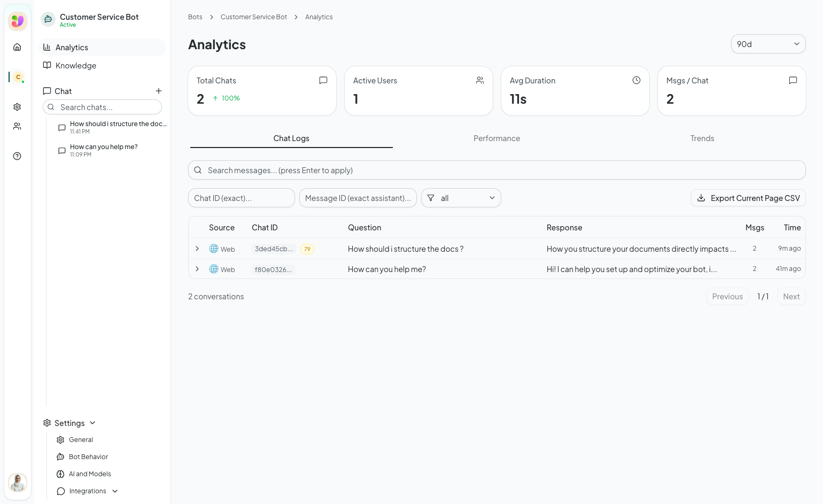
Task: Open Bot Behavior settings
Action: (88, 457)
